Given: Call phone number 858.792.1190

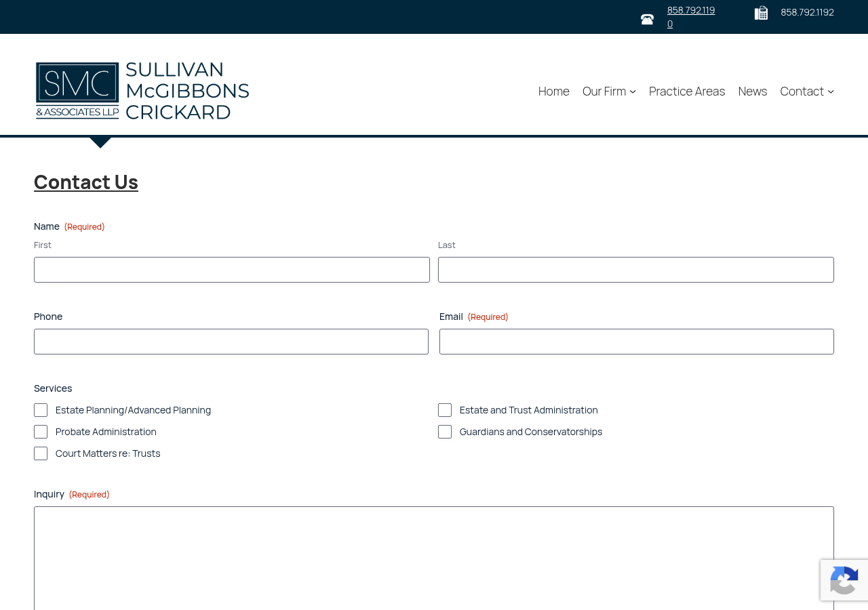Looking at the screenshot, I should [691, 17].
